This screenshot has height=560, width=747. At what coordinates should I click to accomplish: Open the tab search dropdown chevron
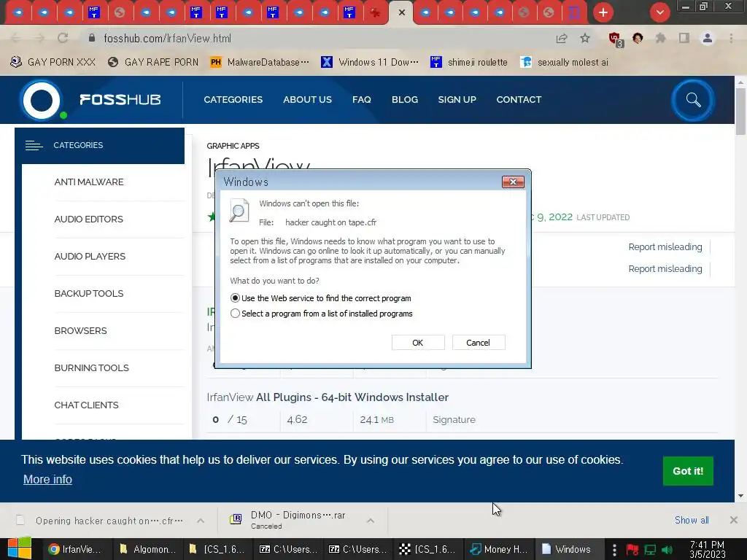(x=659, y=12)
